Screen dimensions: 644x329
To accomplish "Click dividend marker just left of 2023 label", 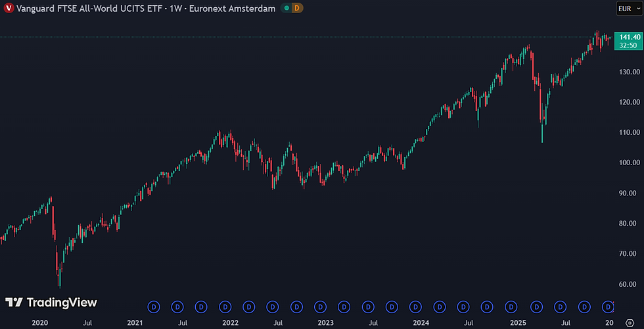I will click(321, 307).
